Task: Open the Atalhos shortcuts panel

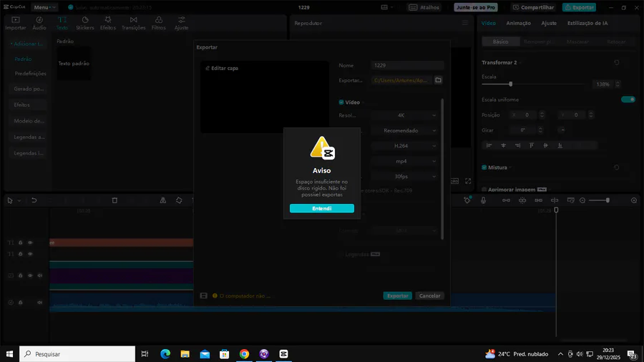Action: 424,7
